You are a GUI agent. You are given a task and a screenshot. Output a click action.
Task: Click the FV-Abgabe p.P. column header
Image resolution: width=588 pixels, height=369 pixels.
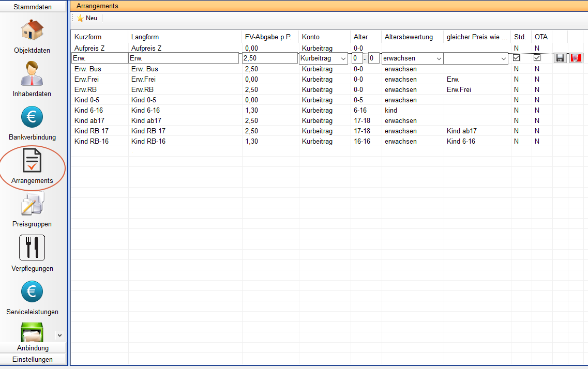pyautogui.click(x=268, y=37)
